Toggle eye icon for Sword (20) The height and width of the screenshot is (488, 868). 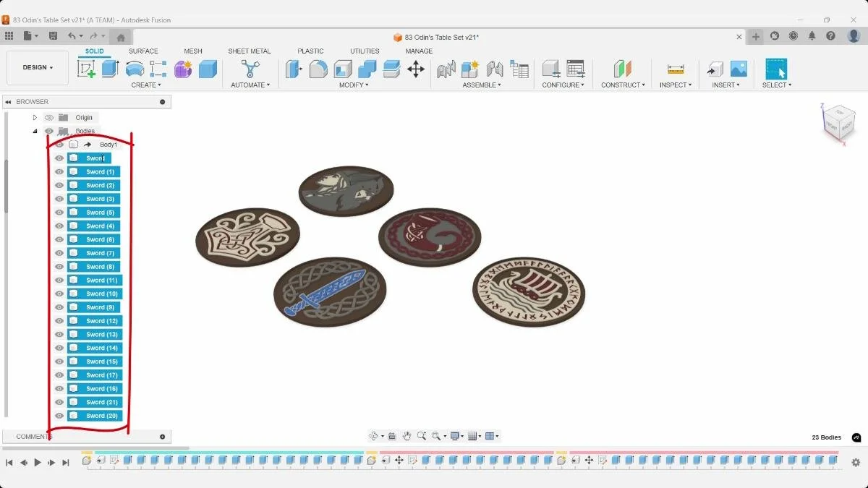point(59,416)
